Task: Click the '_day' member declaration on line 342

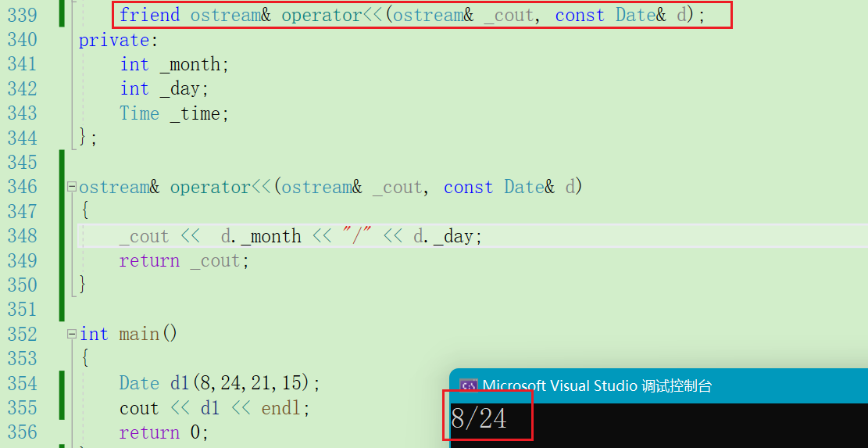Action: point(184,89)
